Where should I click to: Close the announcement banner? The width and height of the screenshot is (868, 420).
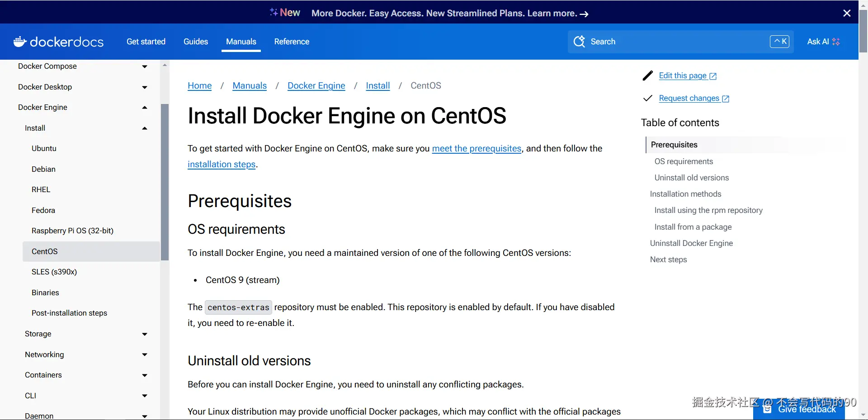(847, 13)
